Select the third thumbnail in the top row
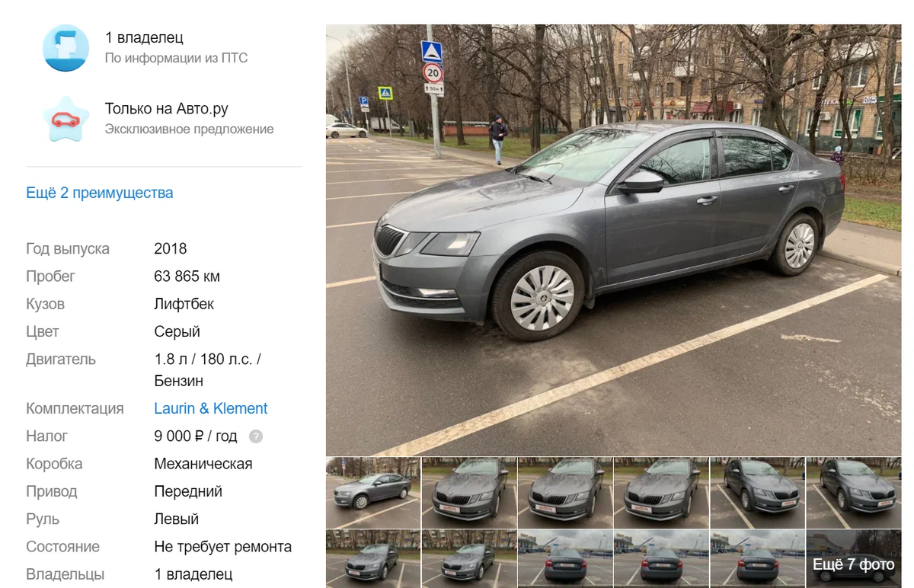 point(565,493)
